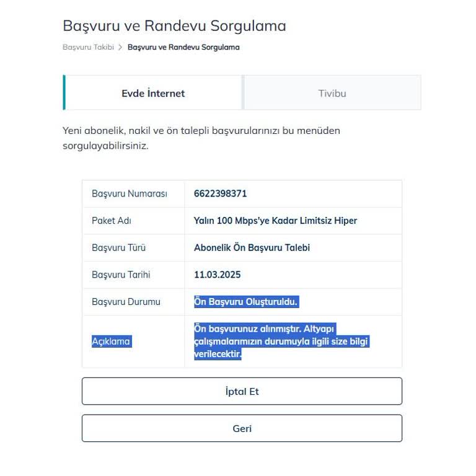This screenshot has width=476, height=476.
Task: Click the highlighted Açıklama label
Action: [112, 342]
